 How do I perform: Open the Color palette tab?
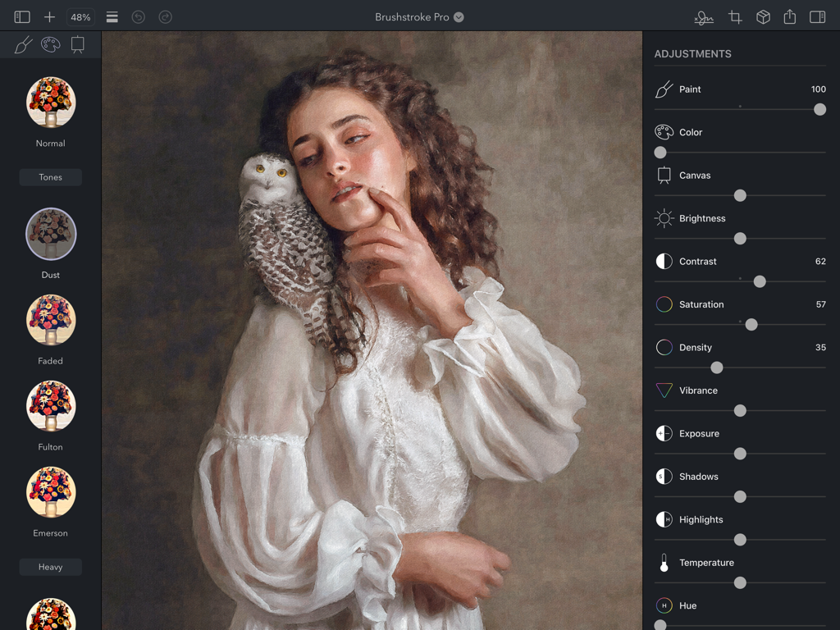click(x=50, y=44)
